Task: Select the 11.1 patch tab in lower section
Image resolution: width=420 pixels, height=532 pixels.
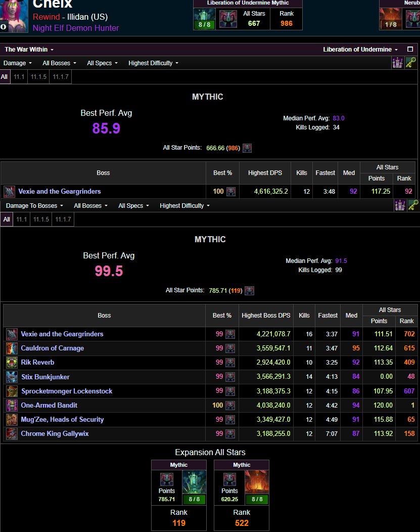Action: (21, 219)
